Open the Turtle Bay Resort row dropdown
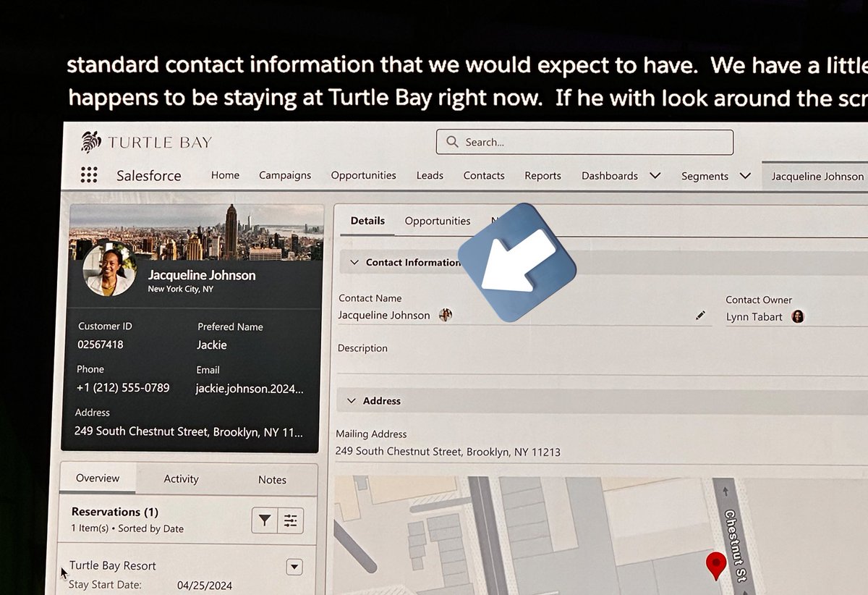The image size is (868, 595). (x=294, y=567)
